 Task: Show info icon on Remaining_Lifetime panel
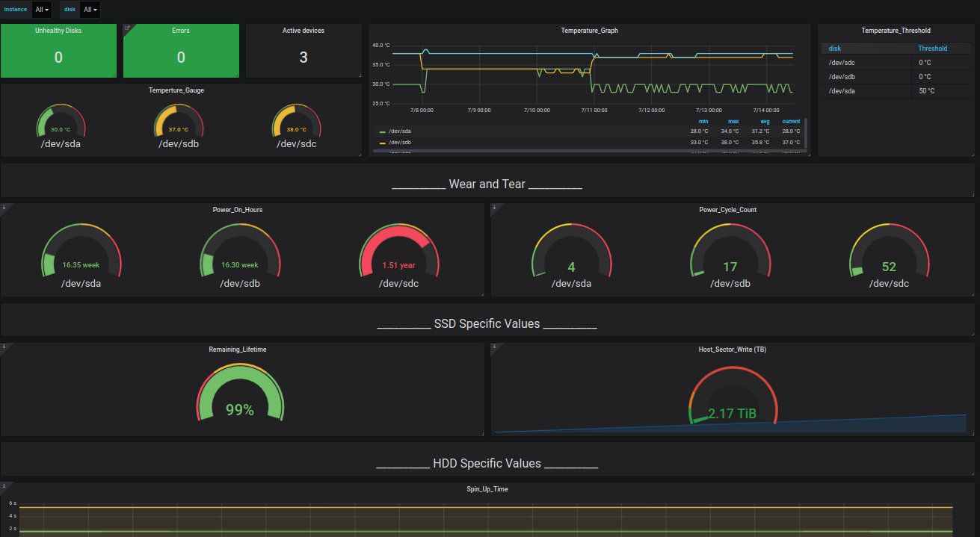(x=3, y=347)
